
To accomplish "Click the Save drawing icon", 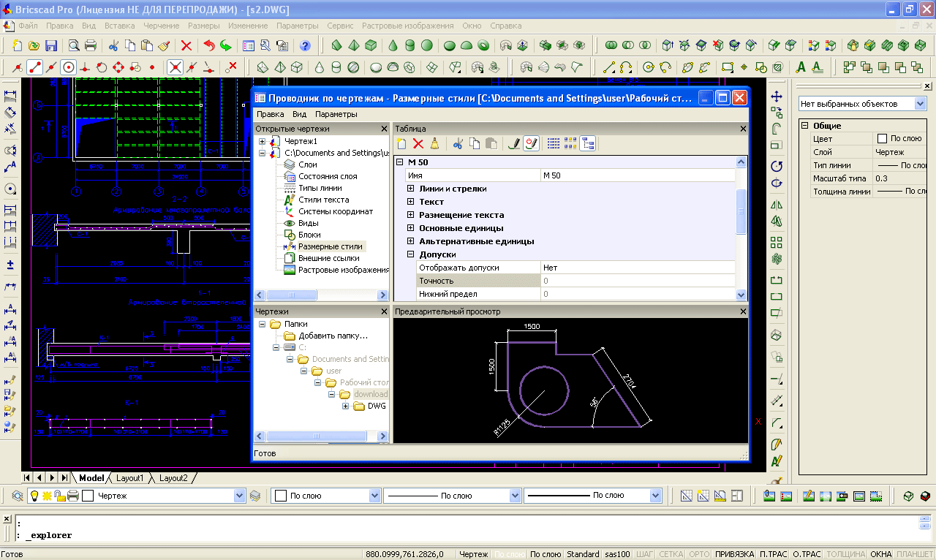I will (51, 45).
